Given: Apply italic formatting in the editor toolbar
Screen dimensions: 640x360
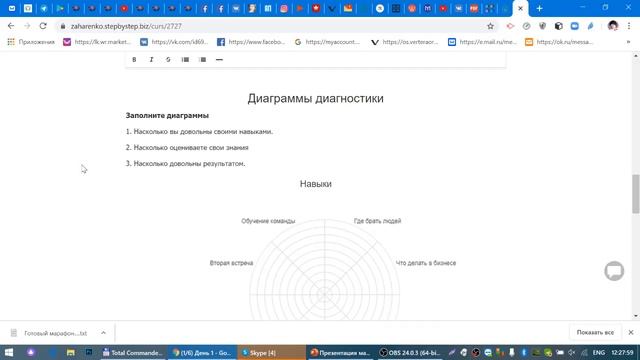Looking at the screenshot, I should [x=151, y=60].
